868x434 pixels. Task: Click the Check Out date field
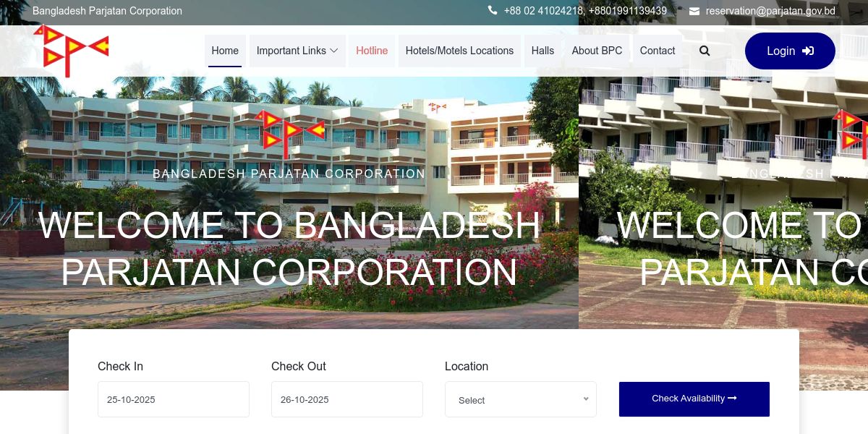(x=347, y=399)
